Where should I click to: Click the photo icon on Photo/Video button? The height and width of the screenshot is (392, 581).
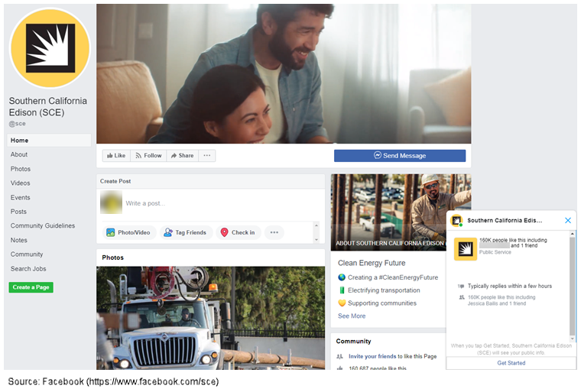[x=110, y=232]
